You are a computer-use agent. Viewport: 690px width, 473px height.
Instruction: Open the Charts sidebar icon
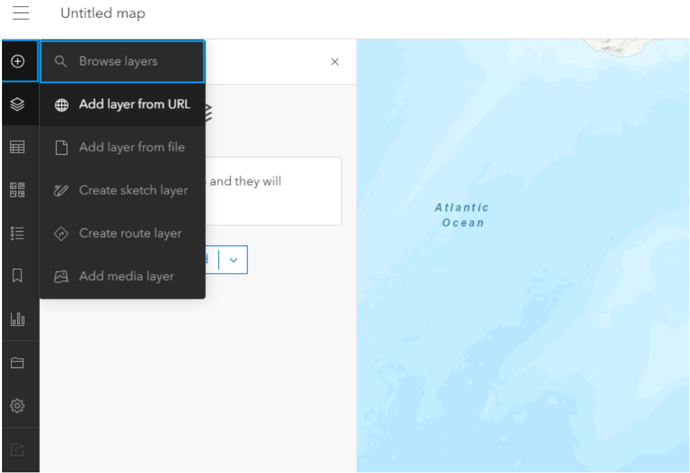tap(18, 319)
